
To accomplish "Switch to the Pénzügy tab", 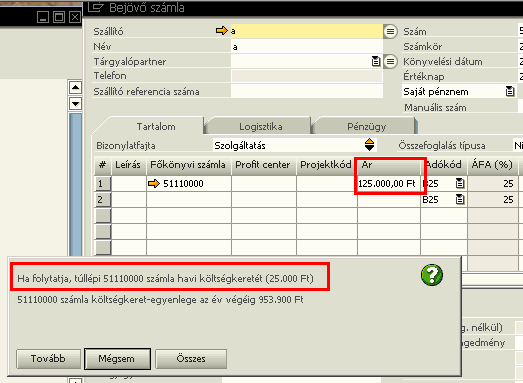I will click(x=366, y=126).
